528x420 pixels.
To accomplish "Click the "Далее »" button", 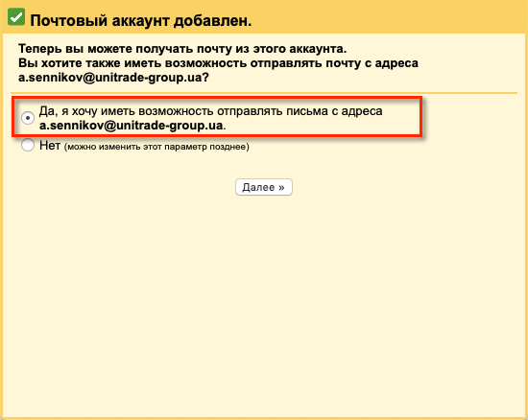I will [x=264, y=187].
